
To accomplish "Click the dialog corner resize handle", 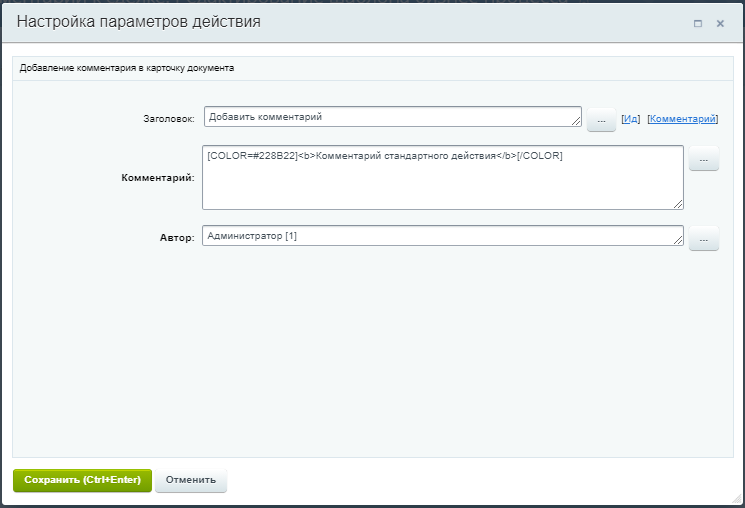I will (x=736, y=498).
